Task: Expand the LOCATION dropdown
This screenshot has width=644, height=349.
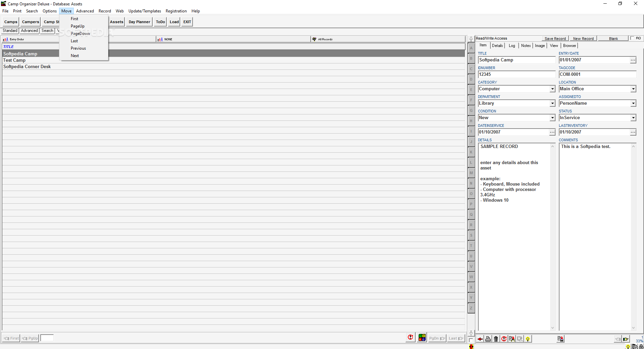Action: pos(633,89)
